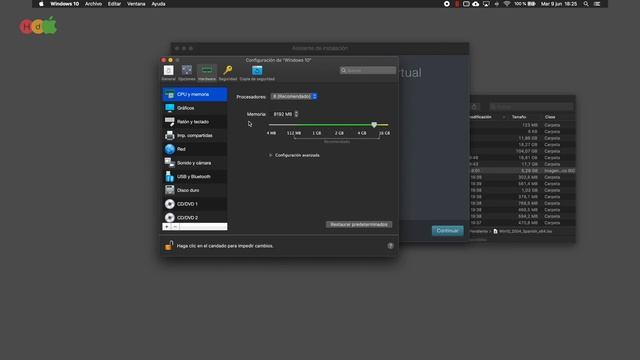Select Imp. compartidas printer item

pos(195,136)
